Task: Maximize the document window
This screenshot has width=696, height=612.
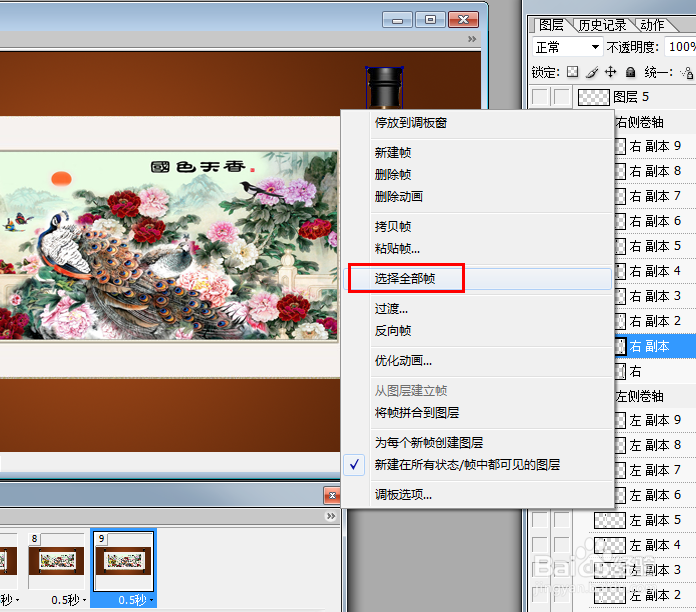Action: point(430,20)
